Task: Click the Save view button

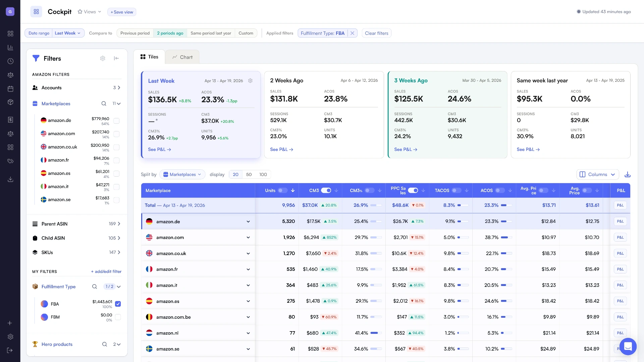Action: (122, 12)
